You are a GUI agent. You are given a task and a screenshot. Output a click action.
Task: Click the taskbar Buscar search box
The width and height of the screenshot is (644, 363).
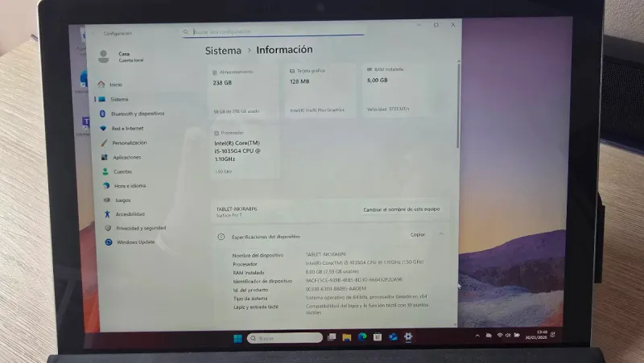[285, 338]
